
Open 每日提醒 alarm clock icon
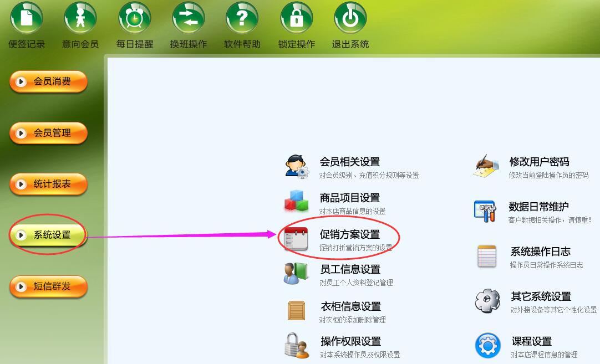(135, 18)
